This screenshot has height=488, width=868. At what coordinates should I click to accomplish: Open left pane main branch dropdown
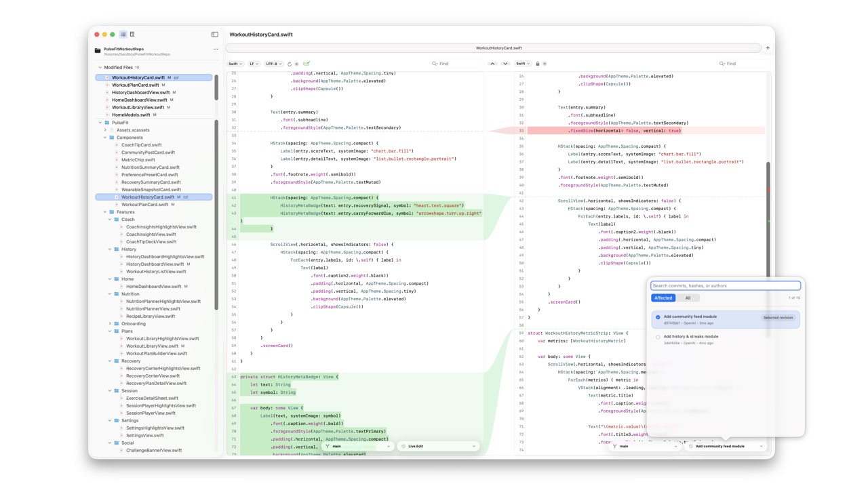point(358,447)
